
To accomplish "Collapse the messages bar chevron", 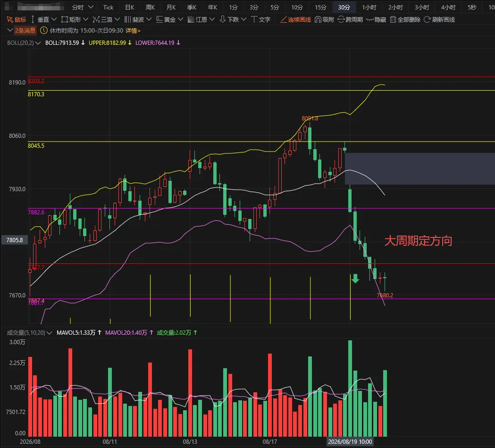I will tap(10, 30).
